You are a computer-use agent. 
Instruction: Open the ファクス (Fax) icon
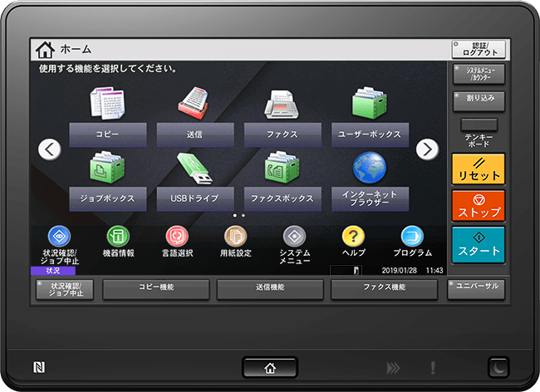[x=282, y=105]
